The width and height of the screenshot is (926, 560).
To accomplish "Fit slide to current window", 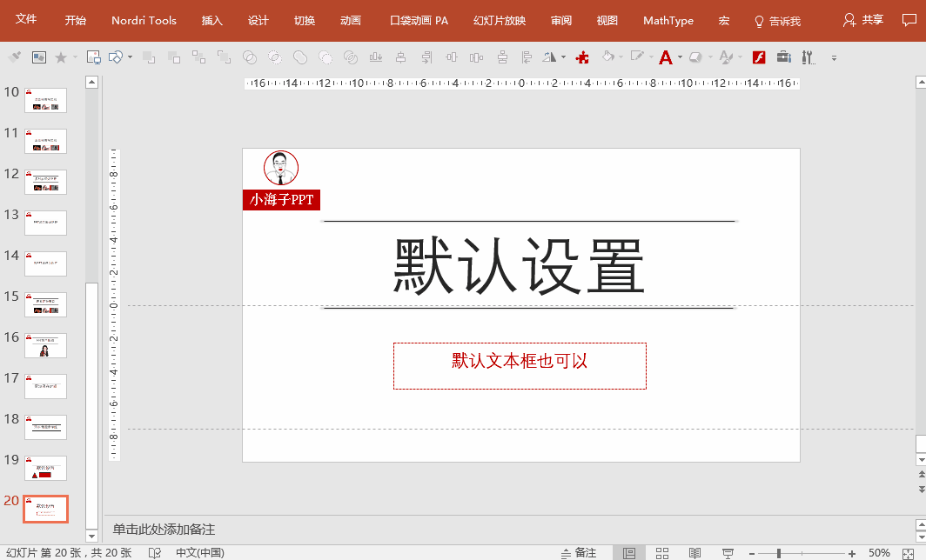I will pyautogui.click(x=909, y=553).
